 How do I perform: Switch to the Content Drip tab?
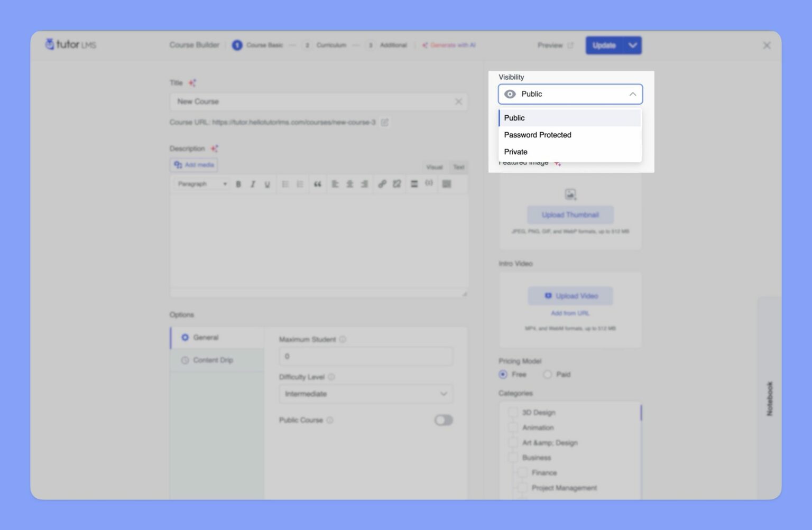[213, 360]
